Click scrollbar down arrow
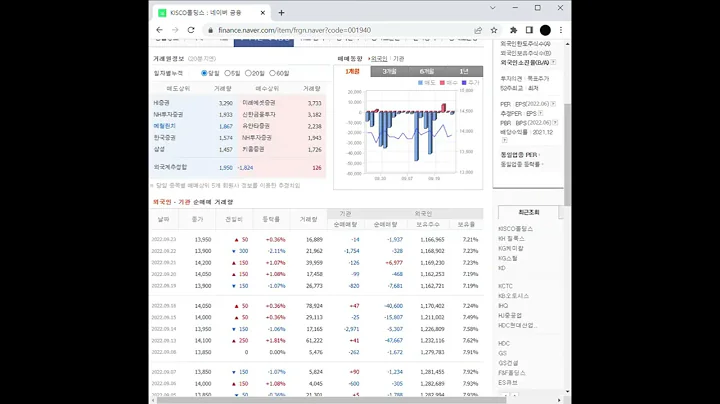The width and height of the screenshot is (720, 404). click(x=568, y=392)
